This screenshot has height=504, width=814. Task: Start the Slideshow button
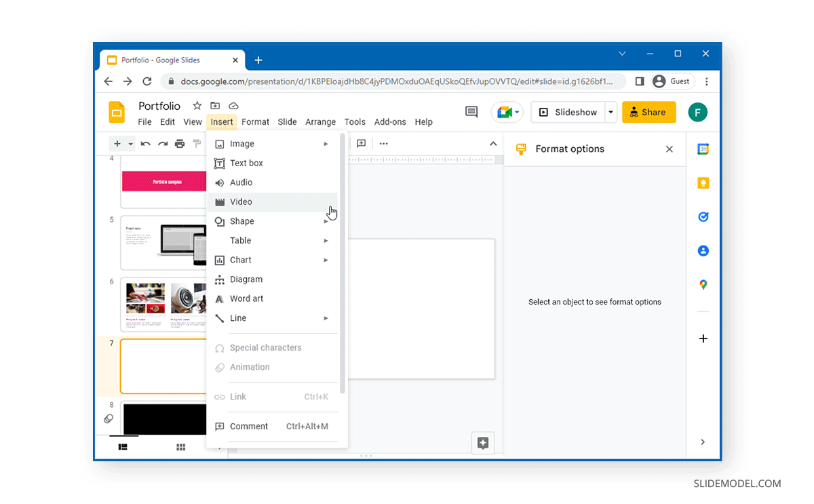[x=568, y=112]
